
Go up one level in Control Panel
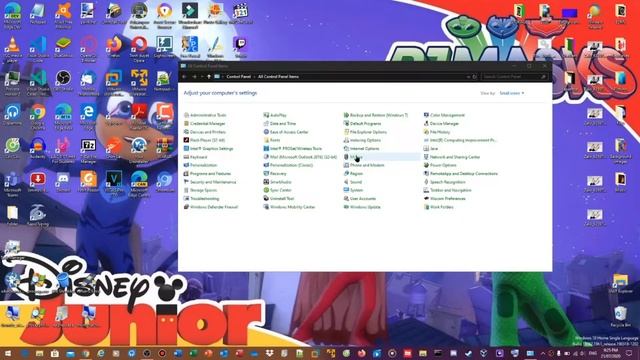pos(209,76)
